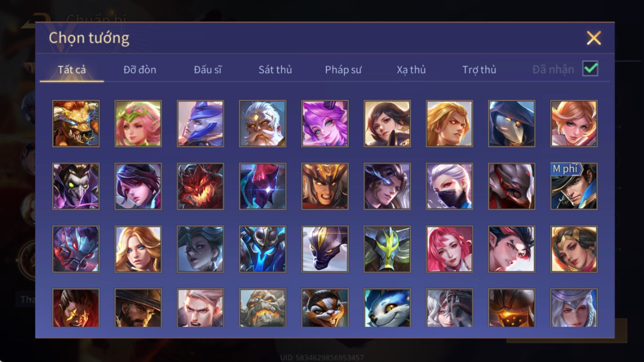Pick the blue raccoon hero portrait
The height and width of the screenshot is (362, 644).
click(x=387, y=308)
